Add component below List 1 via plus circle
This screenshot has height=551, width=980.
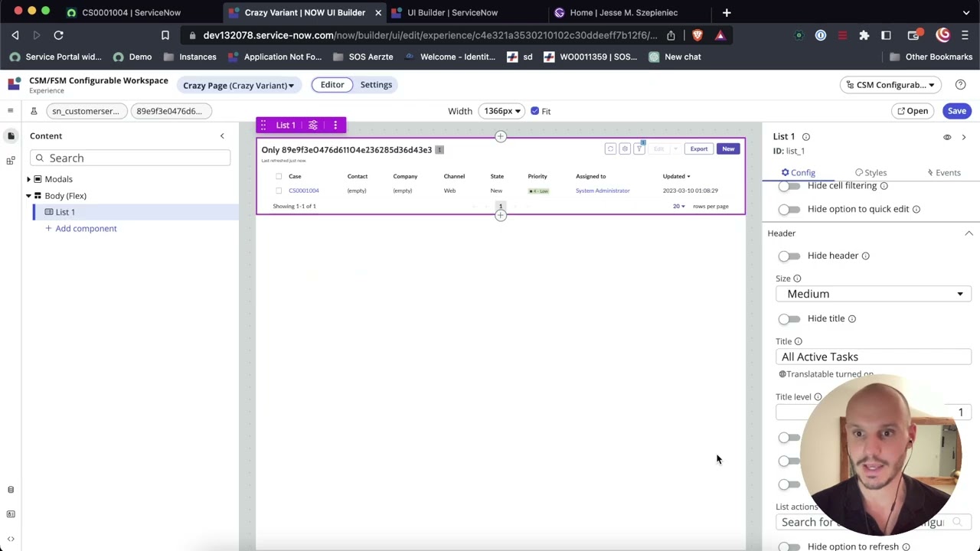[500, 216]
